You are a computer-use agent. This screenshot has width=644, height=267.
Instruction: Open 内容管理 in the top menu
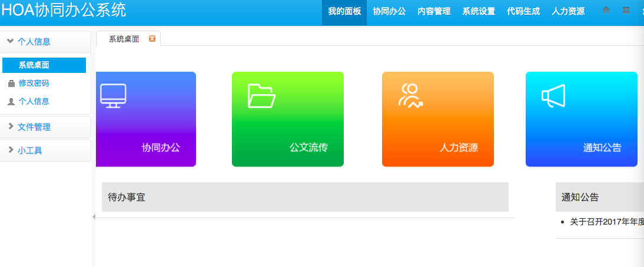point(434,12)
